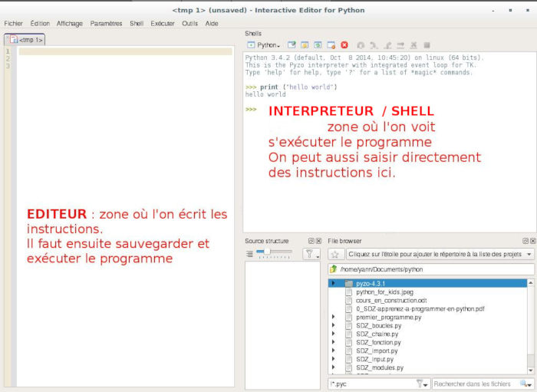Open the Exécuter menu
This screenshot has width=537, height=392.
[x=163, y=23]
